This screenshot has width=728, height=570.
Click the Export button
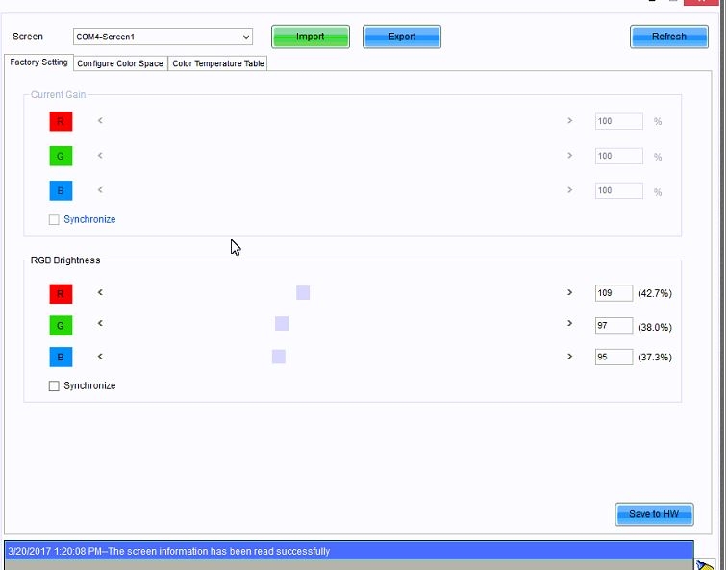(x=402, y=37)
